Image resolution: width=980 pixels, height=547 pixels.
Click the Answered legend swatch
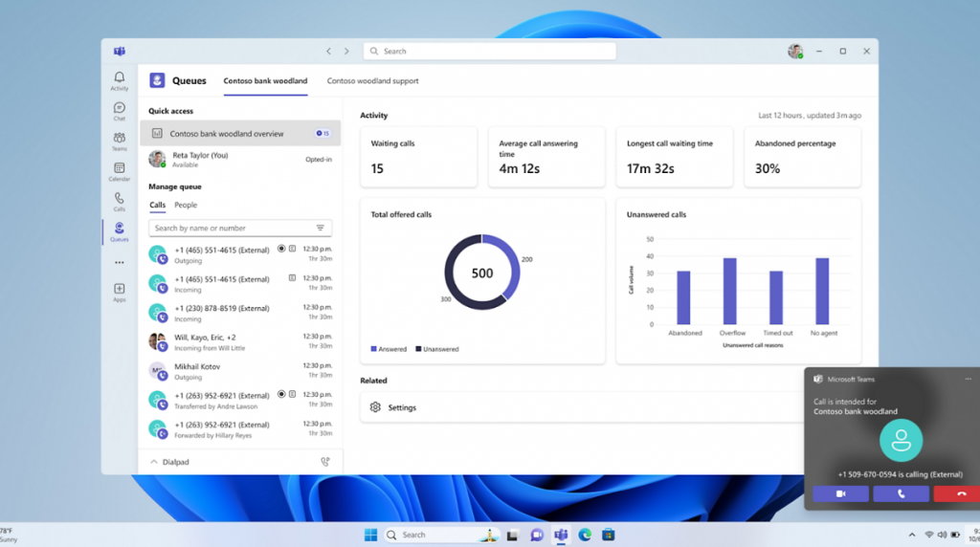click(374, 349)
